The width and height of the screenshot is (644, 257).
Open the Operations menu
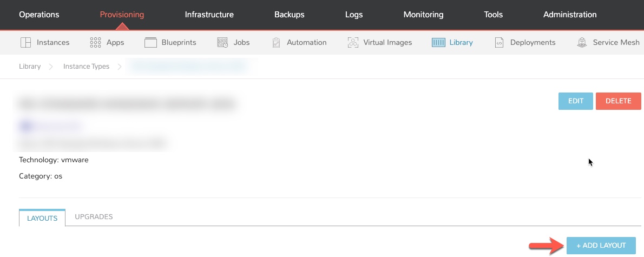click(39, 15)
